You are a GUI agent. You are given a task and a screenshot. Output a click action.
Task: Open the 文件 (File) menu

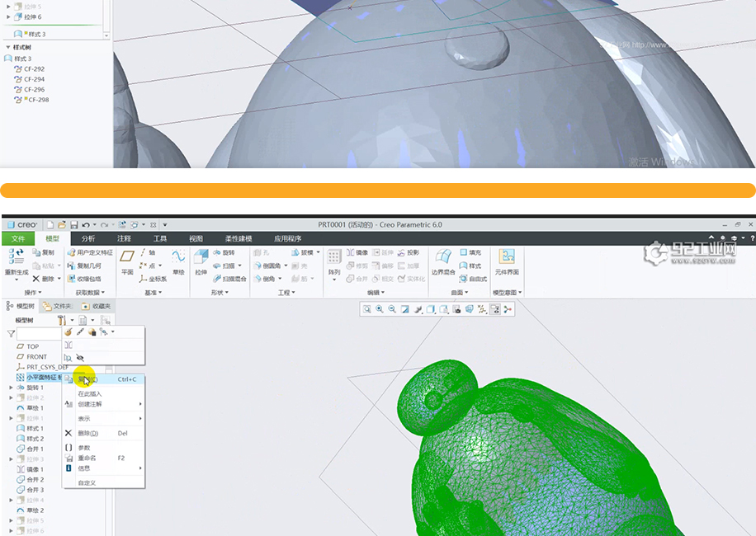(x=18, y=239)
